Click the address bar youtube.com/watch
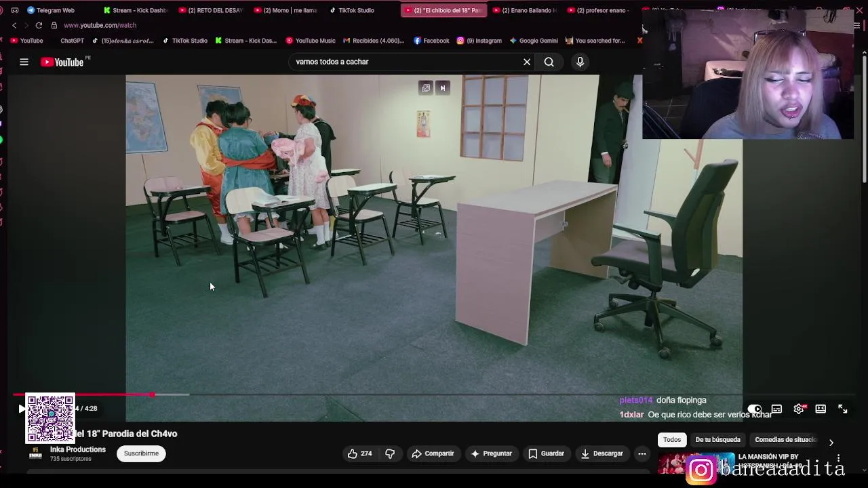868x488 pixels. tap(100, 25)
